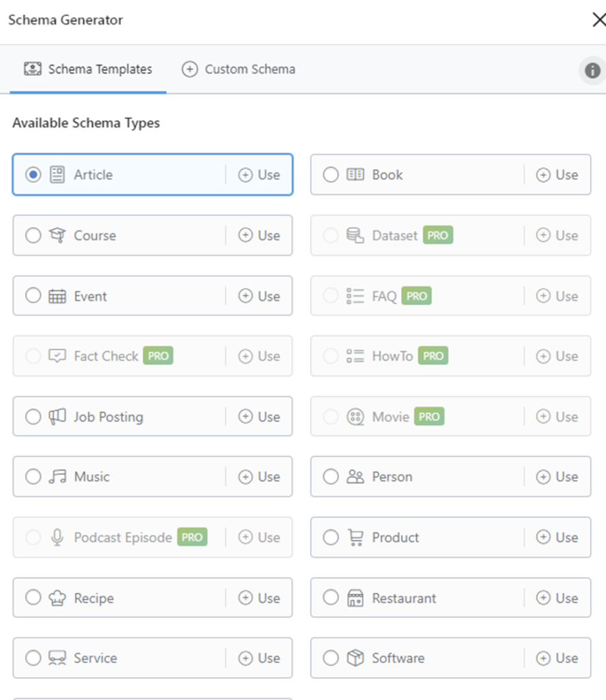Image resolution: width=606 pixels, height=700 pixels.
Task: Choose the Service schema radio button
Action: point(33,658)
